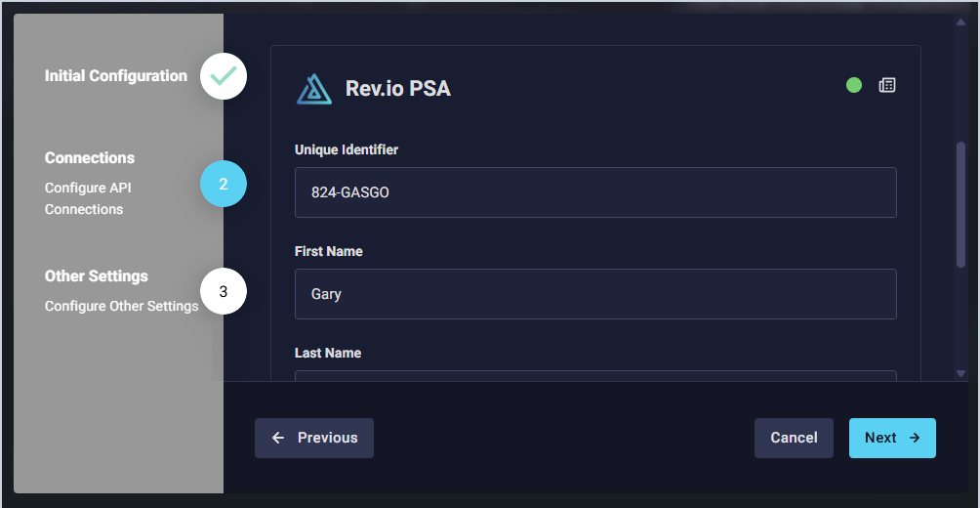Open the Connections step label
Image resolution: width=980 pixels, height=508 pixels.
click(x=90, y=157)
